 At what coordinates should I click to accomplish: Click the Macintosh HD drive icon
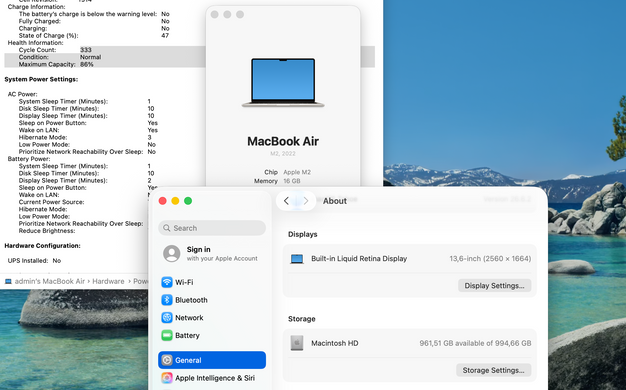point(297,343)
